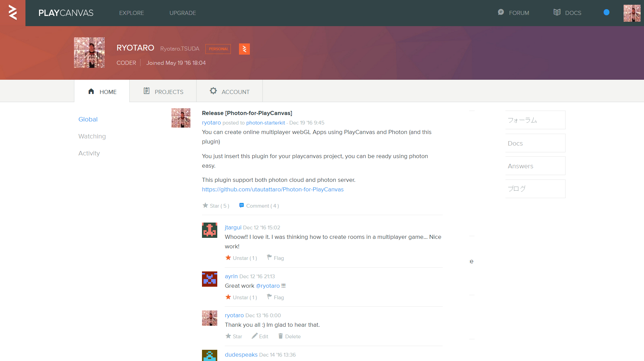Open the フォーラム sidebar link
The height and width of the screenshot is (361, 644).
535,120
